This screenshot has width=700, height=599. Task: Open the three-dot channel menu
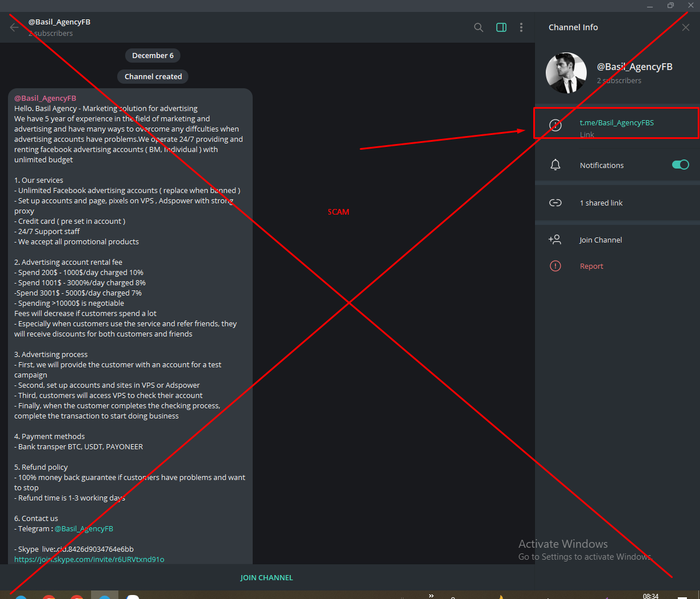(x=521, y=27)
